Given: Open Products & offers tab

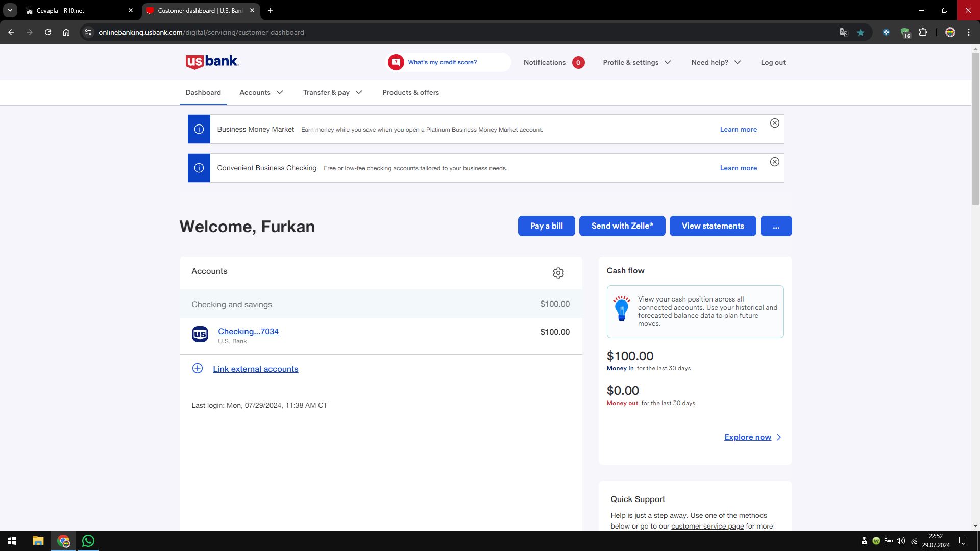Looking at the screenshot, I should pyautogui.click(x=410, y=92).
